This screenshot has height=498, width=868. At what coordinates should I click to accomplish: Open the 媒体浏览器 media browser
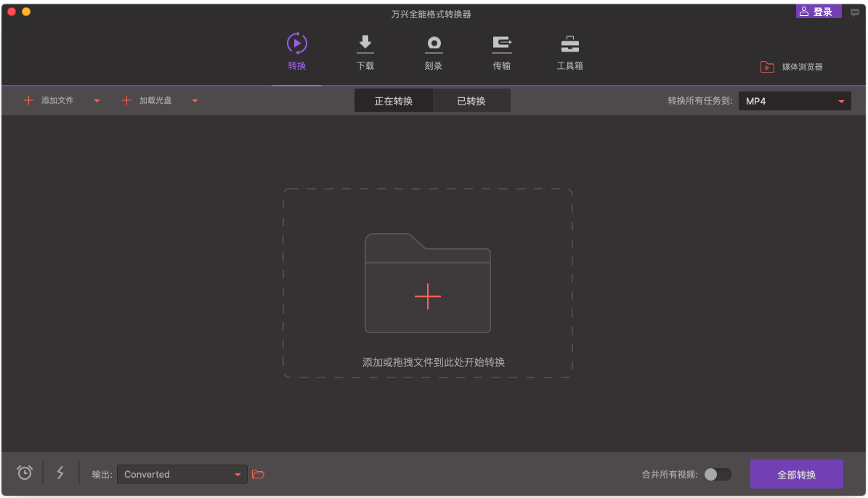(x=792, y=67)
